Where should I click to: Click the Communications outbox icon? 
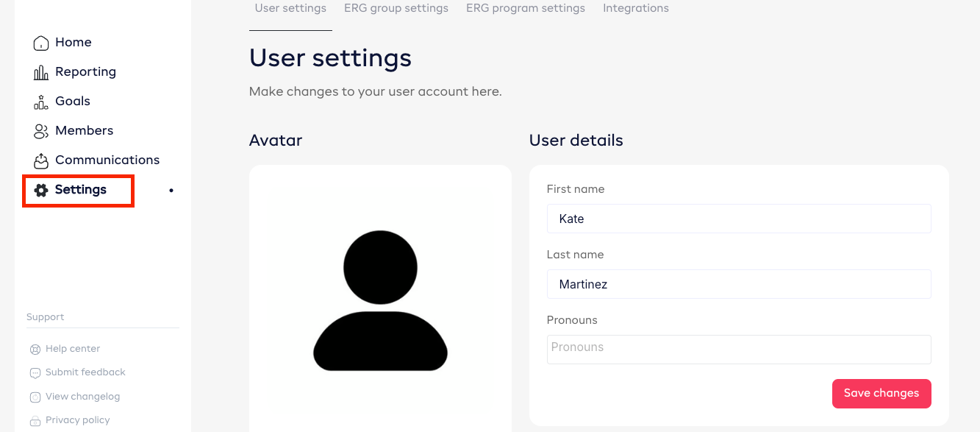[41, 160]
